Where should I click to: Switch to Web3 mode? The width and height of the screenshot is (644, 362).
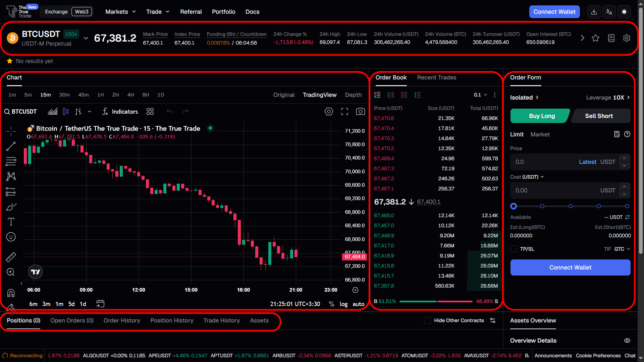point(82,12)
